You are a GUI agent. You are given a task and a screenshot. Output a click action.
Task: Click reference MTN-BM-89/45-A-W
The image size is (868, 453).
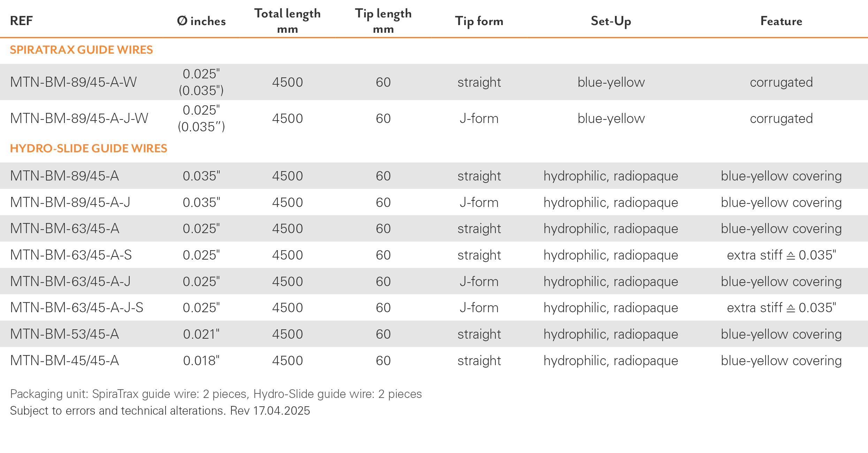(x=73, y=82)
